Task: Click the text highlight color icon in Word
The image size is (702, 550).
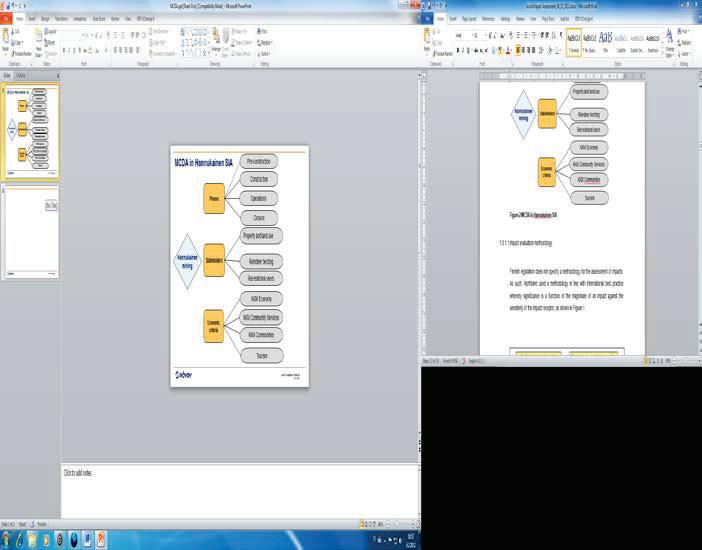Action: tap(501, 50)
